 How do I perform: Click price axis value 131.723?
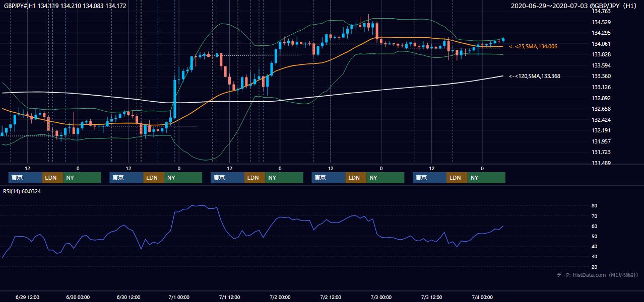[601, 152]
